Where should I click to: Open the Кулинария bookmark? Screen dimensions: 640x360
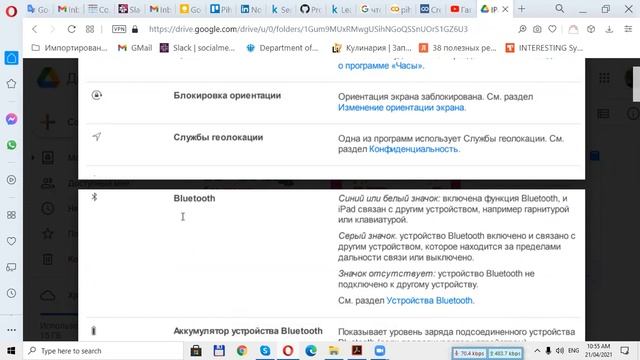pyautogui.click(x=372, y=48)
